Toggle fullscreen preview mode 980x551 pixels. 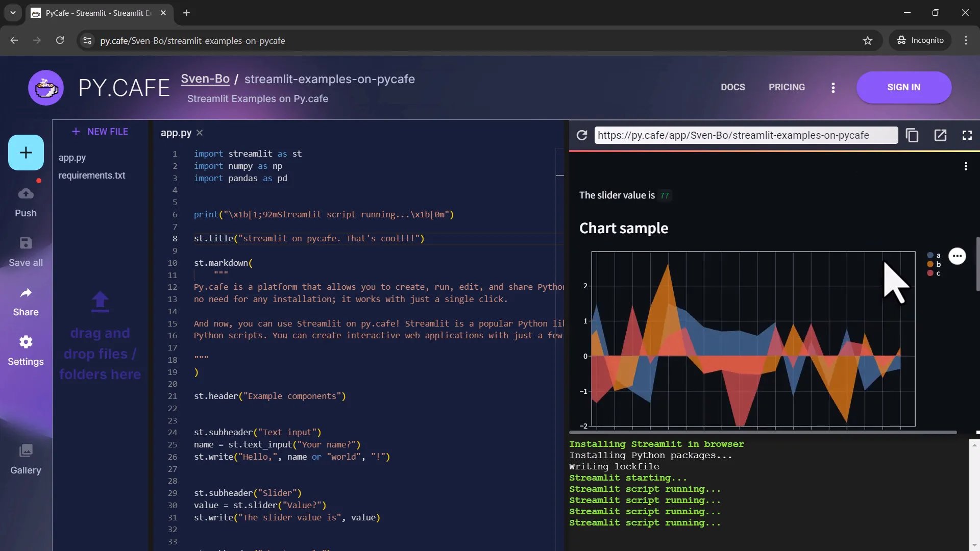click(x=967, y=135)
